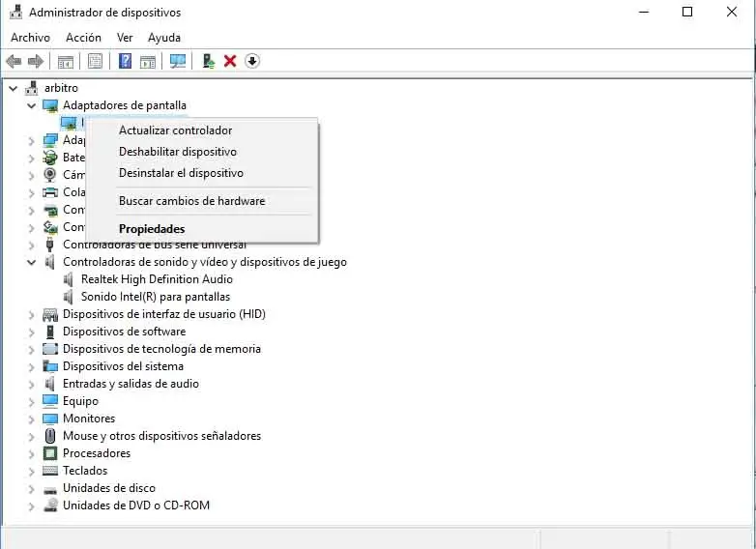Click the speaker icon beside Realtek High Definition Audio
Viewport: 756px width, 549px height.
(x=69, y=279)
